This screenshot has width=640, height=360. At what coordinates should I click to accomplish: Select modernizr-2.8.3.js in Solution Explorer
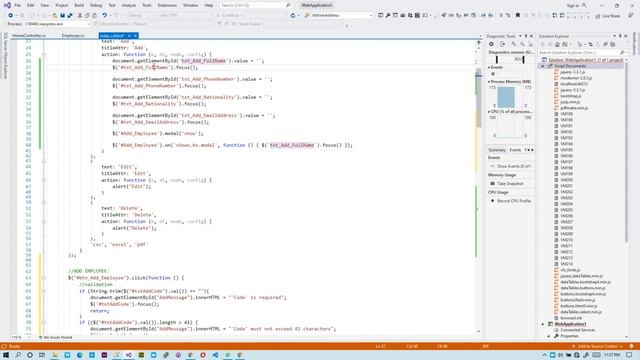pyautogui.click(x=576, y=78)
